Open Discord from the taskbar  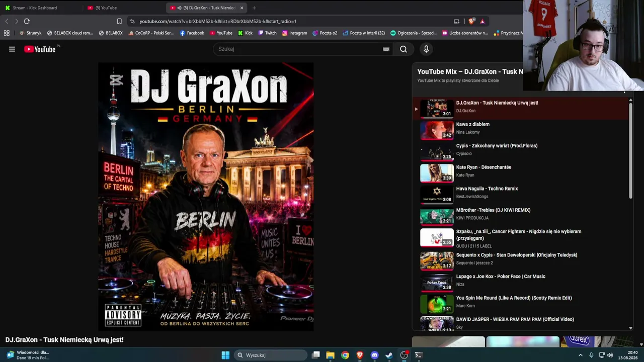374,355
